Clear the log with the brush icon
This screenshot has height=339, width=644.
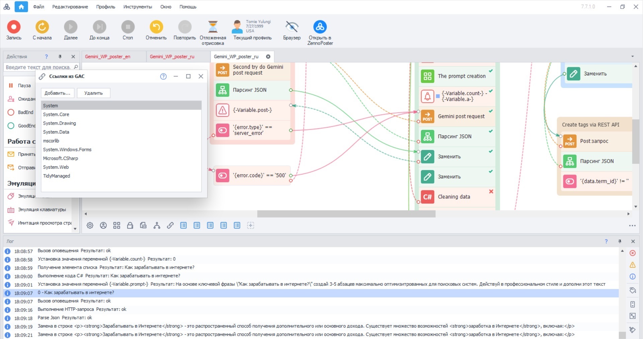633,330
